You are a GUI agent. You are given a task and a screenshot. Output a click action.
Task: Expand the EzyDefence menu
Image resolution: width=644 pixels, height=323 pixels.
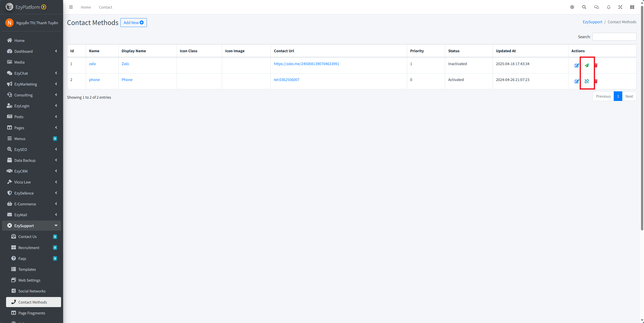[32, 193]
